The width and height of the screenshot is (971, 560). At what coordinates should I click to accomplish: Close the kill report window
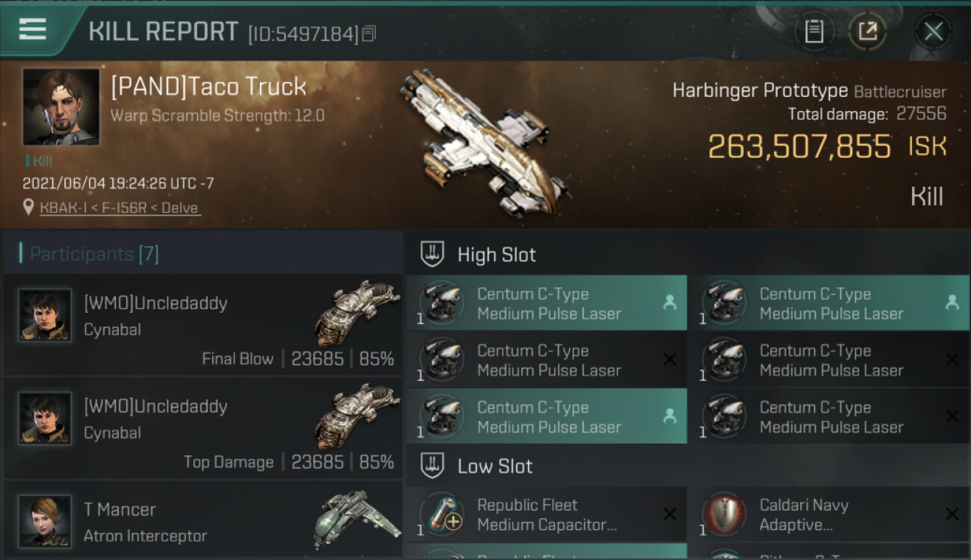point(933,31)
